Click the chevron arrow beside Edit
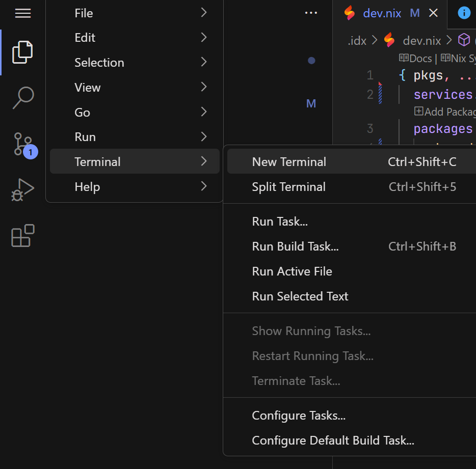This screenshot has width=476, height=469. coord(204,37)
